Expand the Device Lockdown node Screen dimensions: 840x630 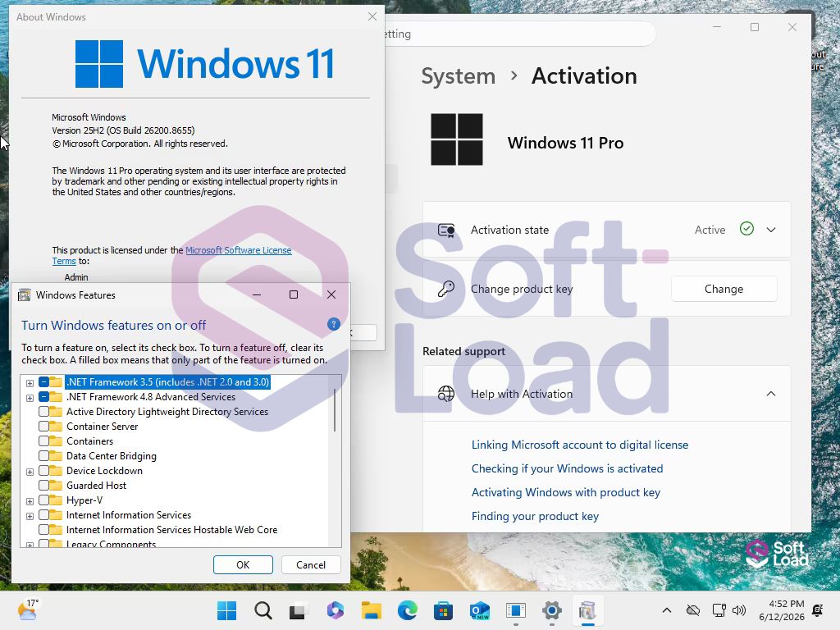click(x=30, y=472)
